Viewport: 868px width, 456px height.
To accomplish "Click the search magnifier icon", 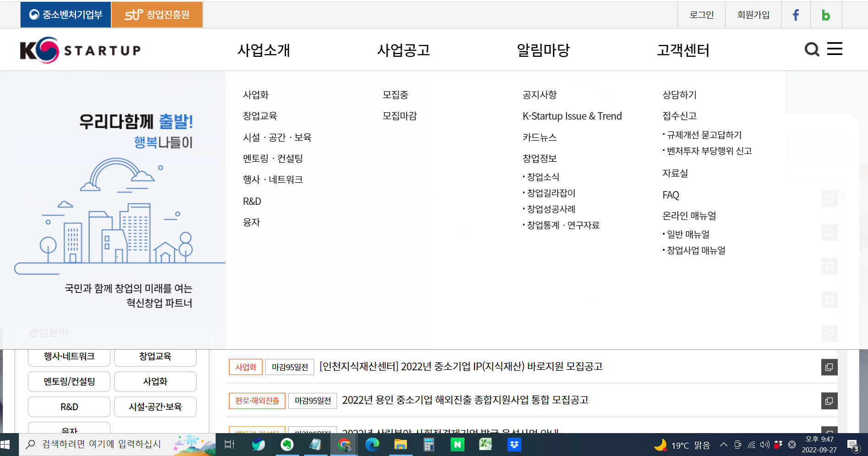I will click(x=812, y=49).
